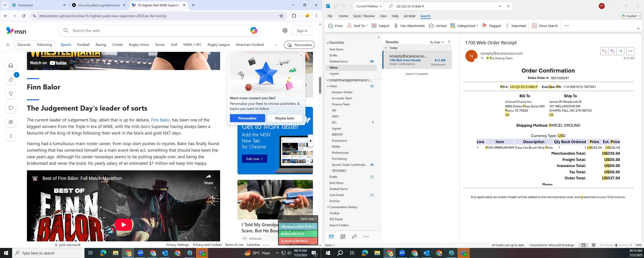Filter search by Has Attachments
This screenshot has width=644, height=258.
tap(409, 26)
